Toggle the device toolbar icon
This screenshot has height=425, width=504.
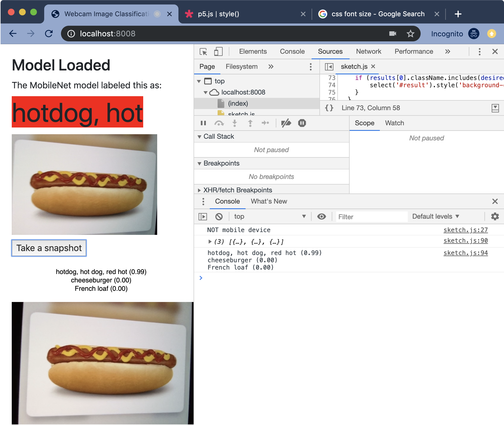[218, 52]
